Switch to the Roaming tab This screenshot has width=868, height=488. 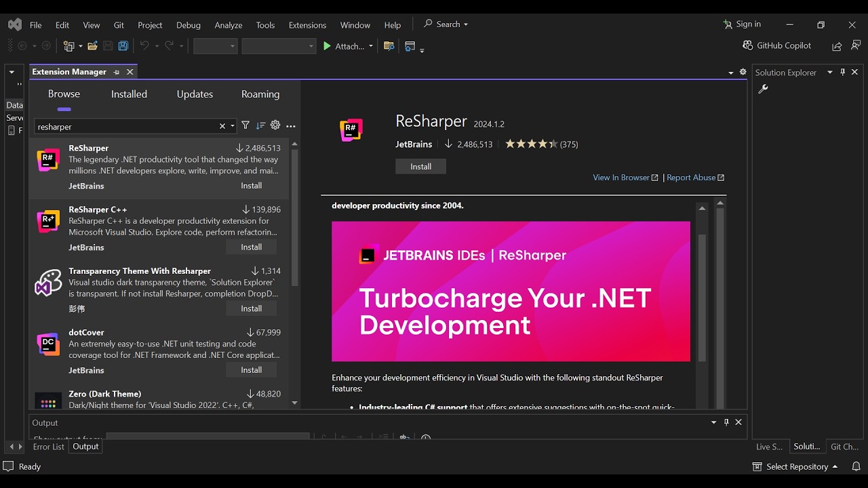pos(260,94)
